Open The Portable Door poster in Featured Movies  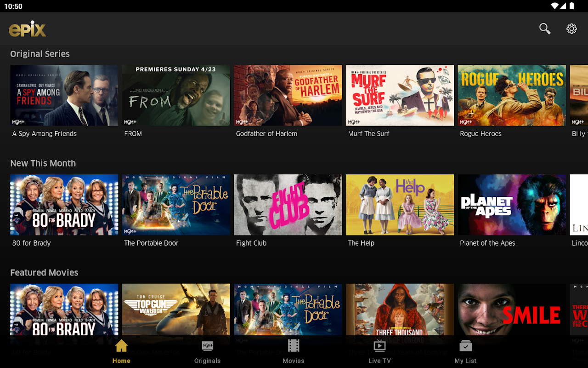pyautogui.click(x=288, y=310)
